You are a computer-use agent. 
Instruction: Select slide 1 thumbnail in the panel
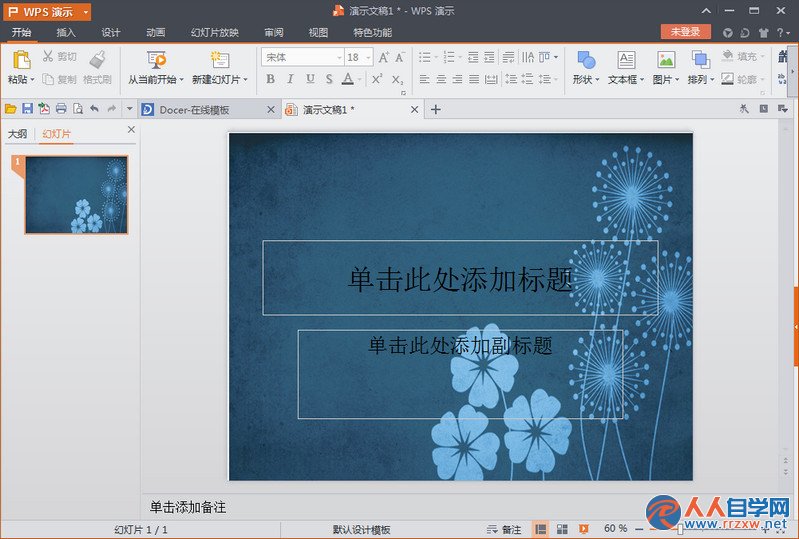click(x=76, y=195)
